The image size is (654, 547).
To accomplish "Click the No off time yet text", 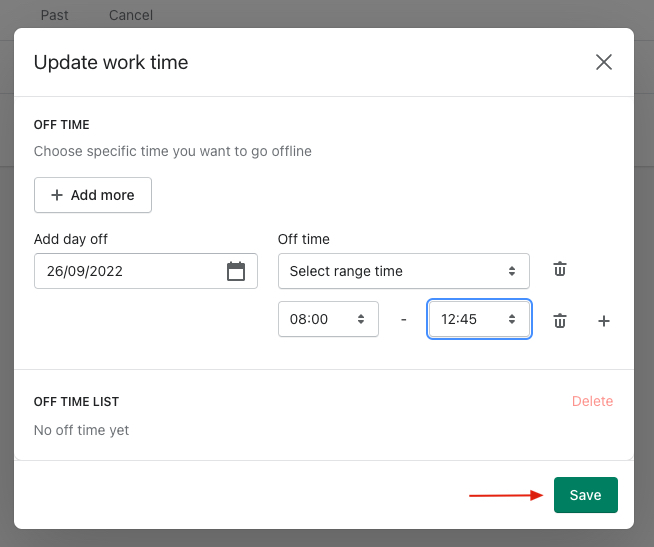I will (81, 430).
